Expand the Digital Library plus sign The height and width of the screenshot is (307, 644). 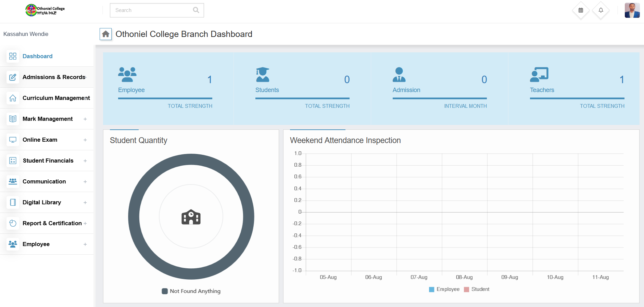pos(85,203)
